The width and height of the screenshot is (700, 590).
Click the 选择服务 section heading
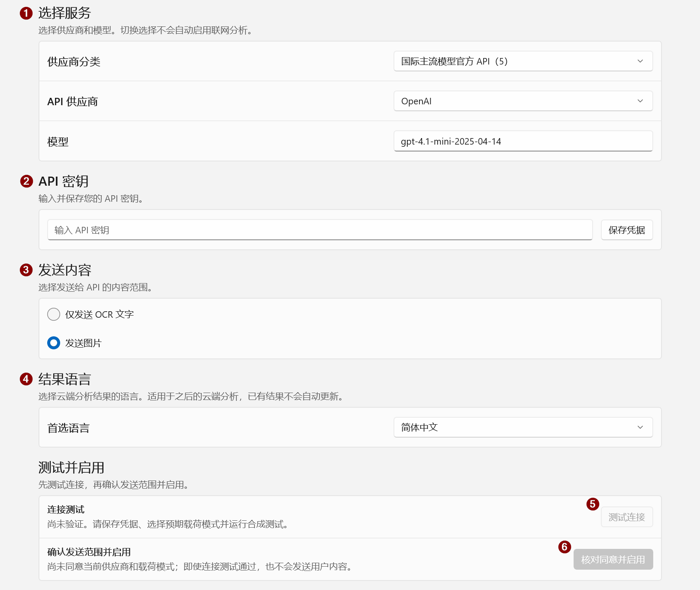(65, 13)
